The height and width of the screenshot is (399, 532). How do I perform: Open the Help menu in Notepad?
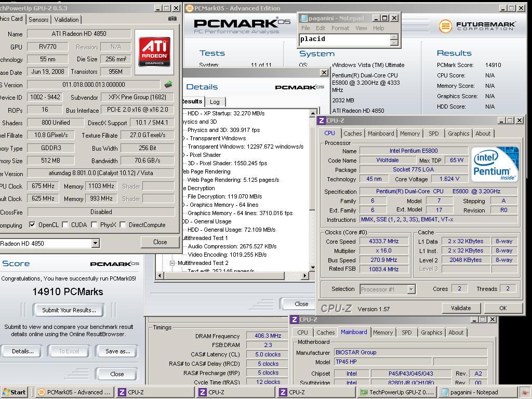pyautogui.click(x=378, y=28)
